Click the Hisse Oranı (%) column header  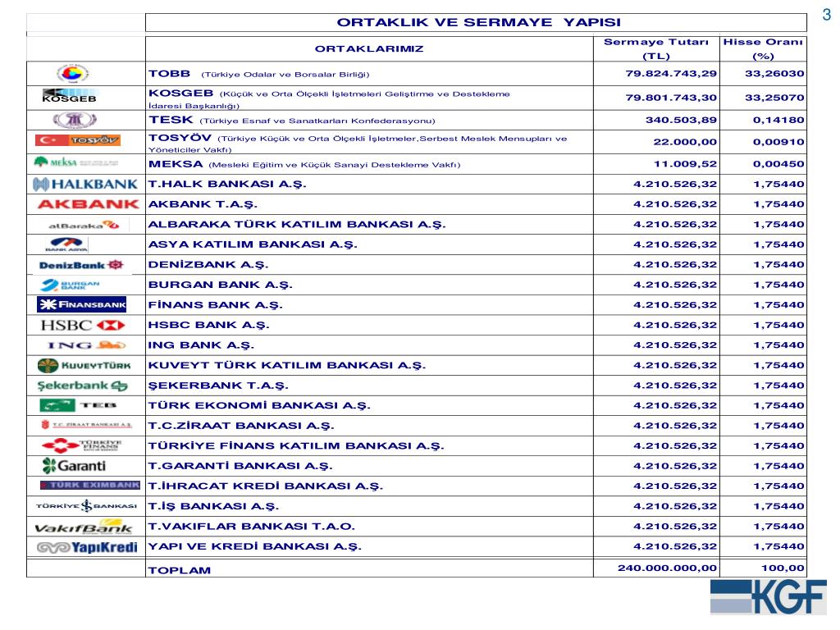pos(763,48)
